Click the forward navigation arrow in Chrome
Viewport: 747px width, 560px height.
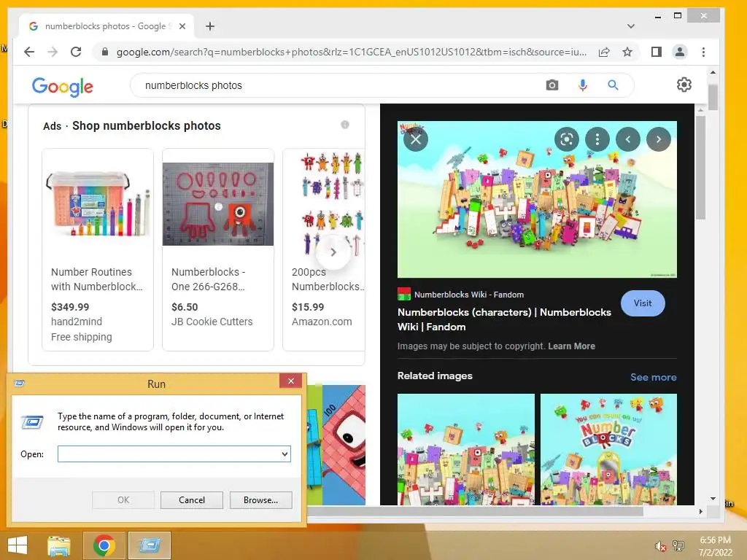tap(53, 52)
